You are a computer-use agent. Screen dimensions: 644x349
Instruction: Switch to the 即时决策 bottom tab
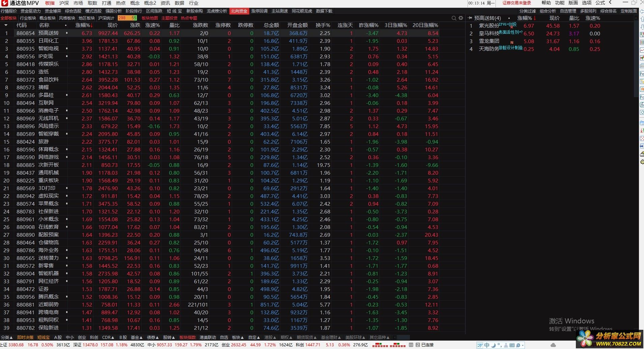click(x=25, y=337)
